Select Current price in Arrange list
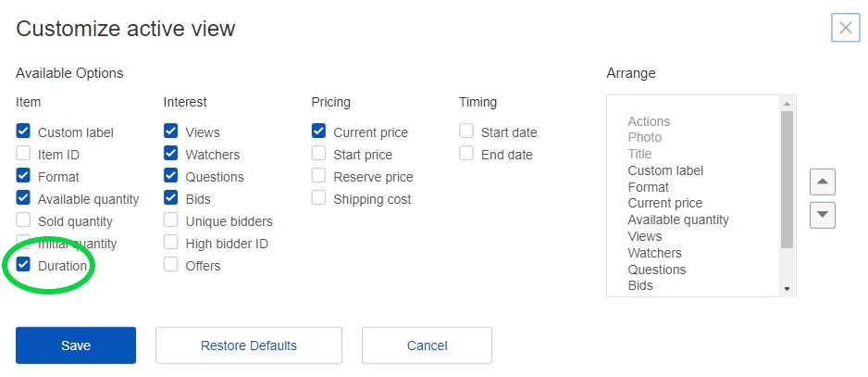Screen dimensions: 868x377 664,203
